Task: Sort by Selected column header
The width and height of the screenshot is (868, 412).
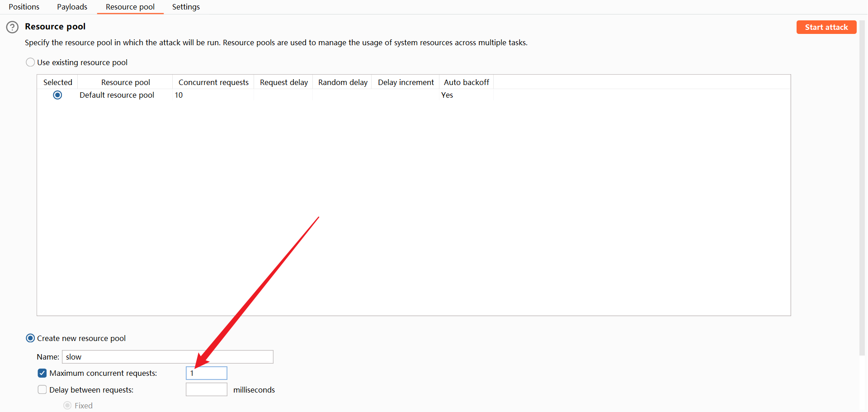Action: coord(58,82)
